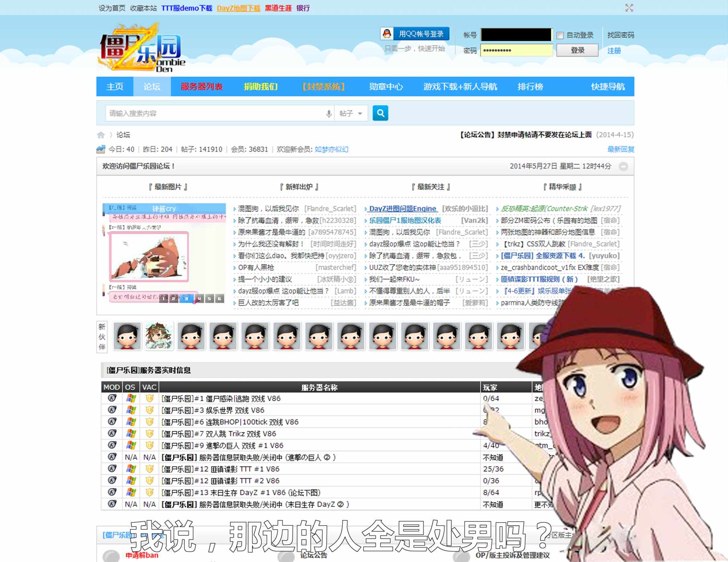Click the QQ penguin login icon
The image size is (728, 562).
387,34
